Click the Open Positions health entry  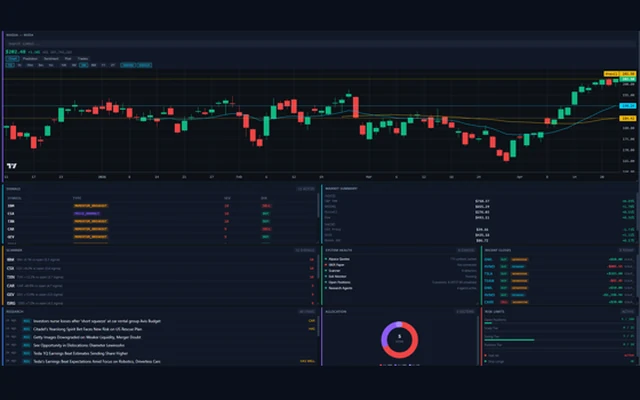pyautogui.click(x=401, y=282)
